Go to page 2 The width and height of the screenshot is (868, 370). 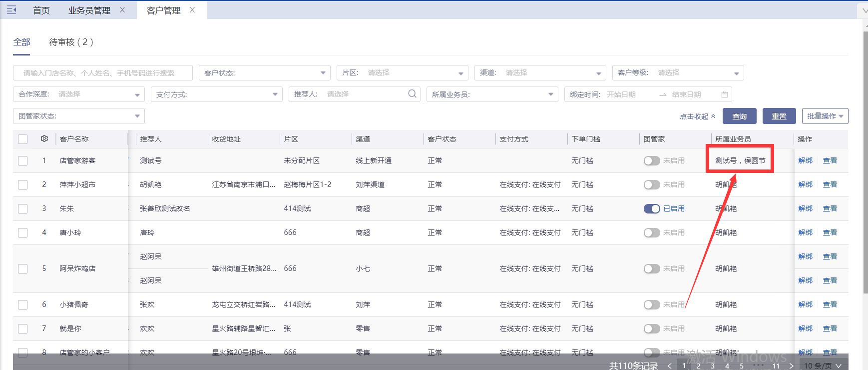coord(698,365)
